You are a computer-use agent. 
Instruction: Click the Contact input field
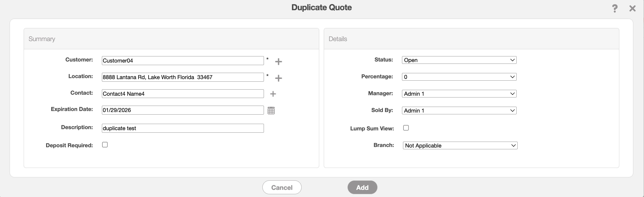tap(182, 94)
